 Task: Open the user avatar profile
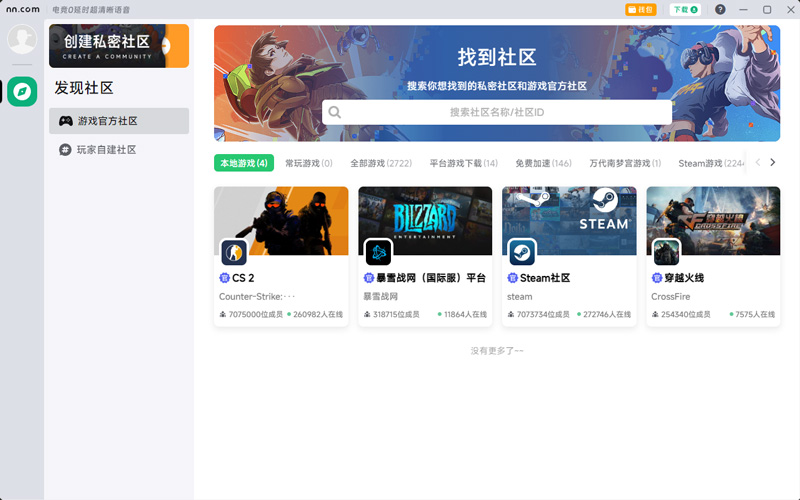point(22,39)
